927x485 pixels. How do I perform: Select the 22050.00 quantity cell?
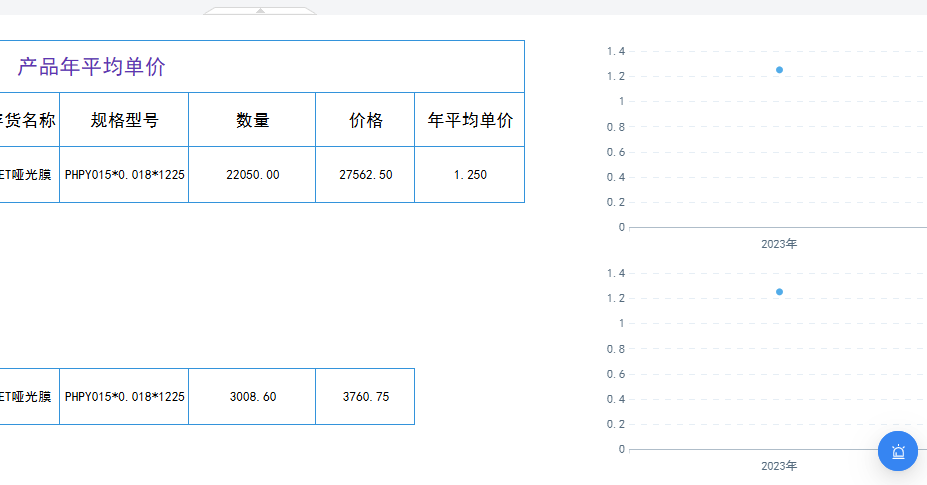[x=252, y=174]
